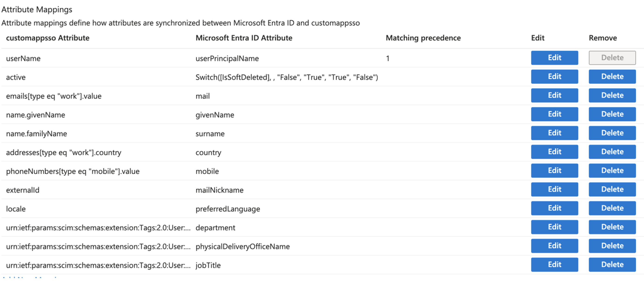Click the name.familyName cell

click(37, 134)
